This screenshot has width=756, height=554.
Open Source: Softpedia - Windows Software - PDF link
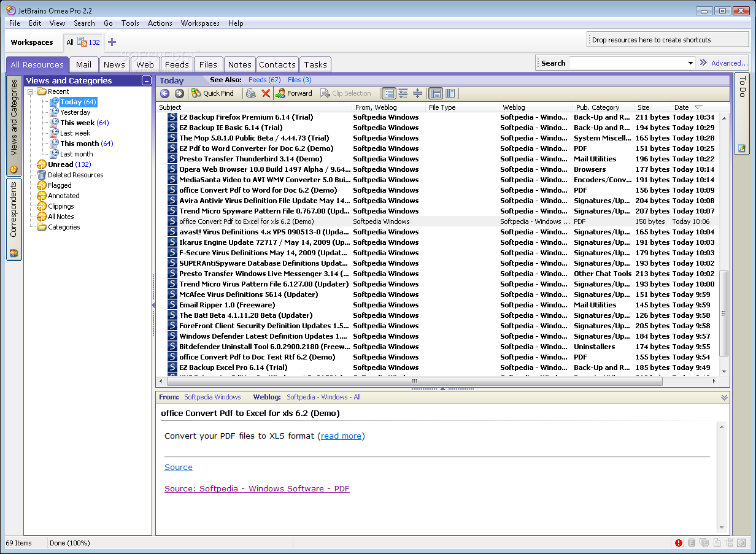click(x=257, y=489)
